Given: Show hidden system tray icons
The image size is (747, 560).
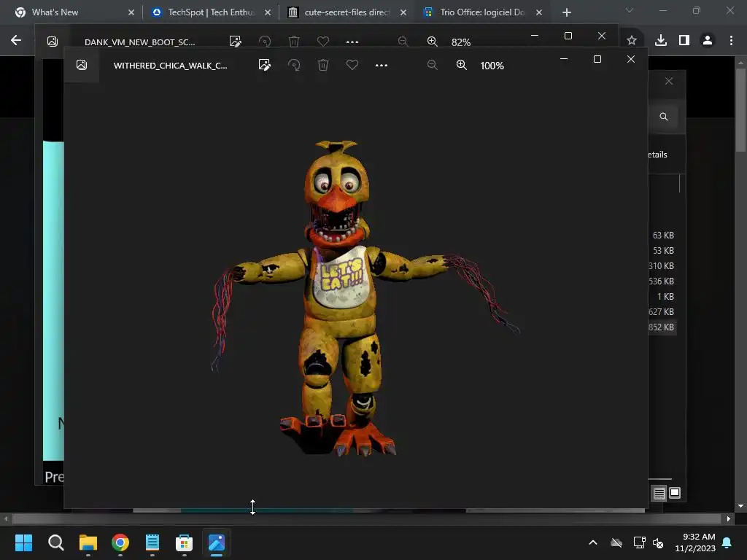Looking at the screenshot, I should [x=593, y=542].
